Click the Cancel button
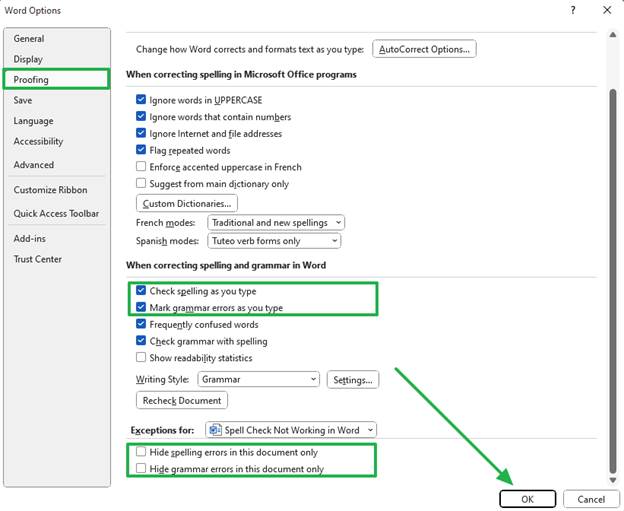 pyautogui.click(x=591, y=499)
